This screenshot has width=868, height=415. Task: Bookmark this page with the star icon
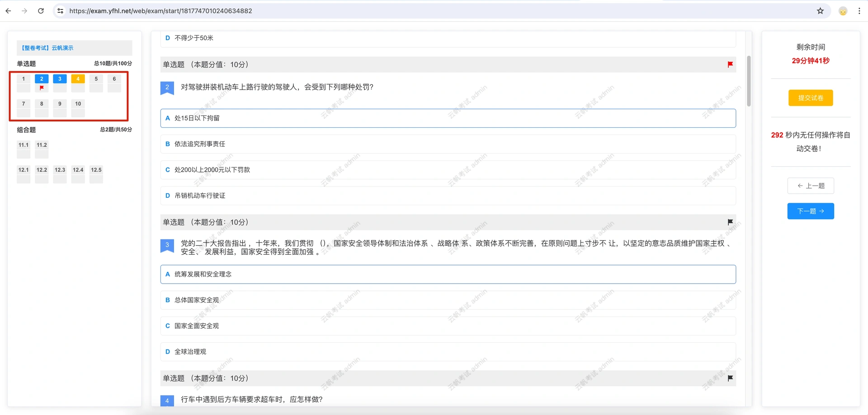click(820, 11)
